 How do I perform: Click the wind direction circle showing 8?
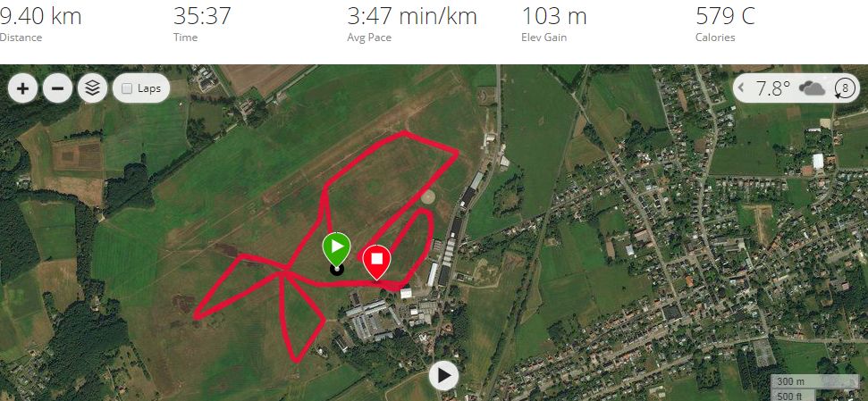(x=845, y=88)
